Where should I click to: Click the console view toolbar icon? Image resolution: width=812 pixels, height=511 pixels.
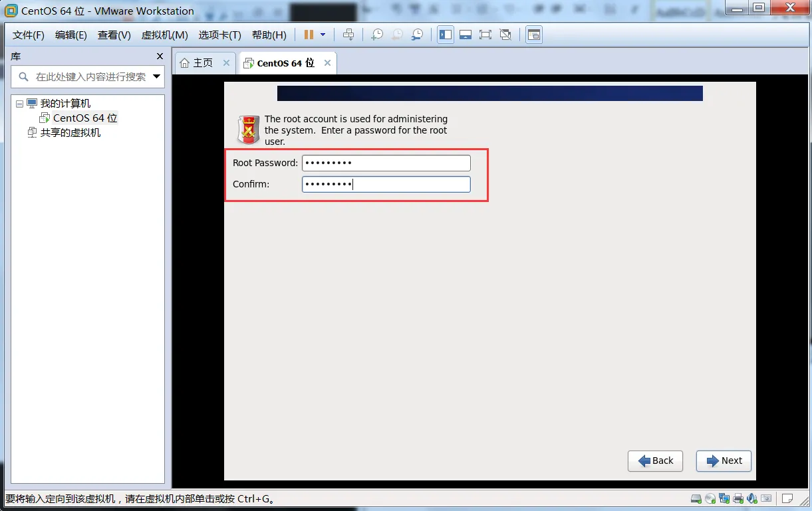tap(534, 35)
